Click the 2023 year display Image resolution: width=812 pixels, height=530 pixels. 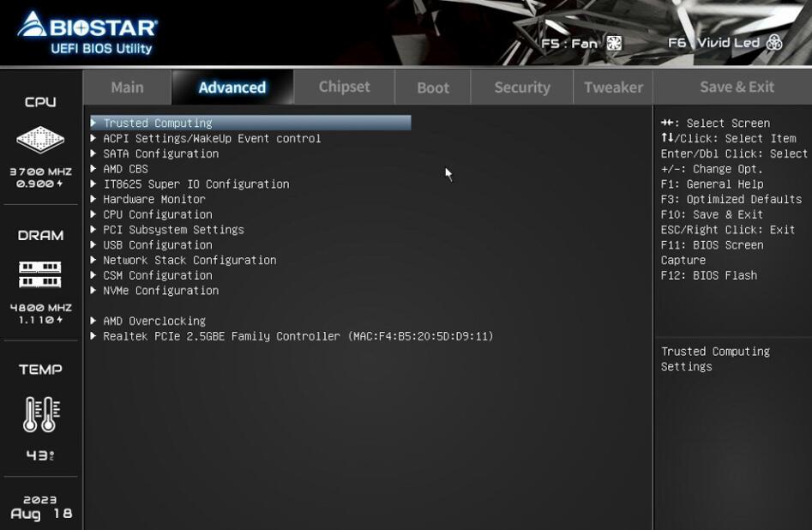pyautogui.click(x=40, y=499)
